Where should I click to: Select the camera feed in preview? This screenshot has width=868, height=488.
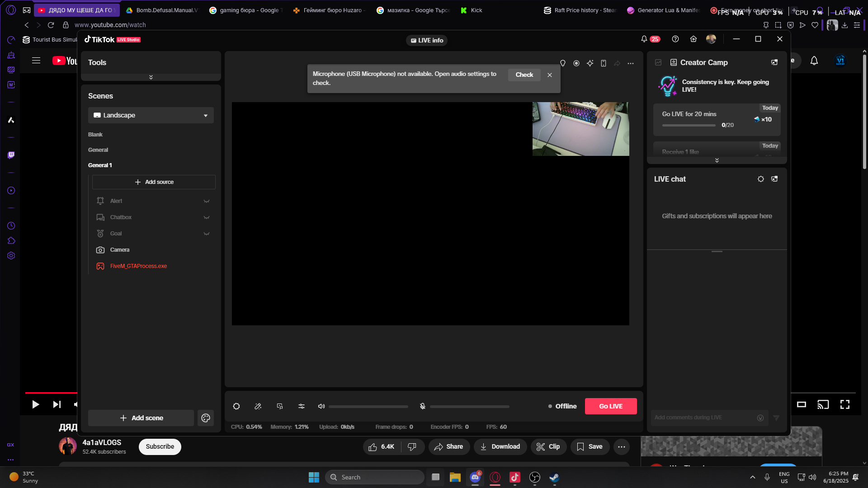[x=581, y=129]
